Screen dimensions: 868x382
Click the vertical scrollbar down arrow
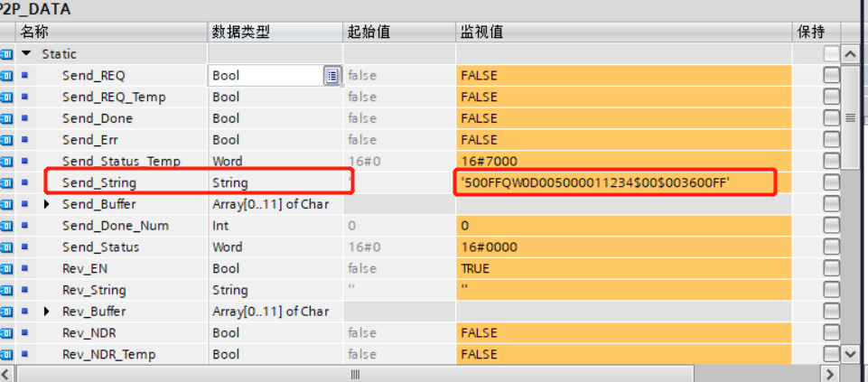(849, 353)
